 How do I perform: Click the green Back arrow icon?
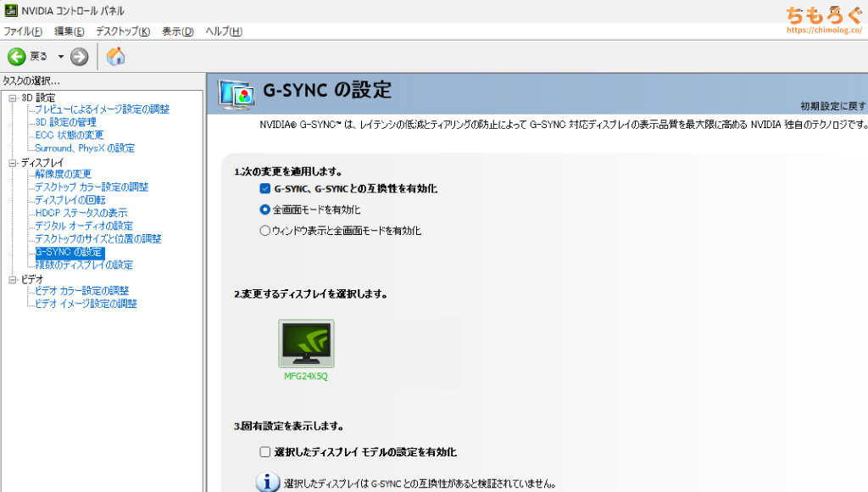[x=16, y=57]
